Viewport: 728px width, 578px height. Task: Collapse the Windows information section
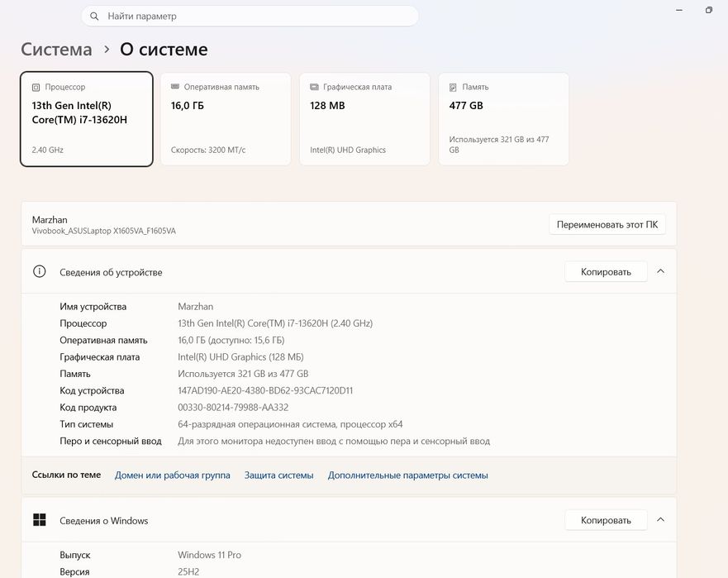[661, 520]
